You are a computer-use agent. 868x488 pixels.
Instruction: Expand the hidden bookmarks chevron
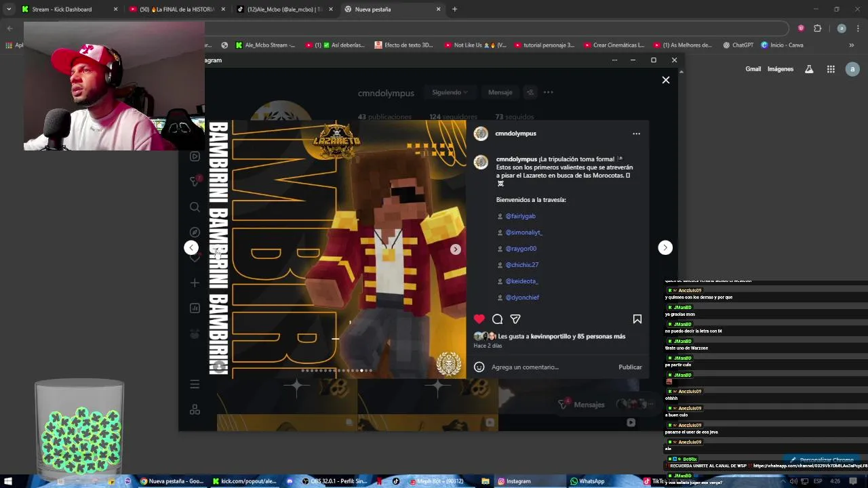[x=852, y=45]
